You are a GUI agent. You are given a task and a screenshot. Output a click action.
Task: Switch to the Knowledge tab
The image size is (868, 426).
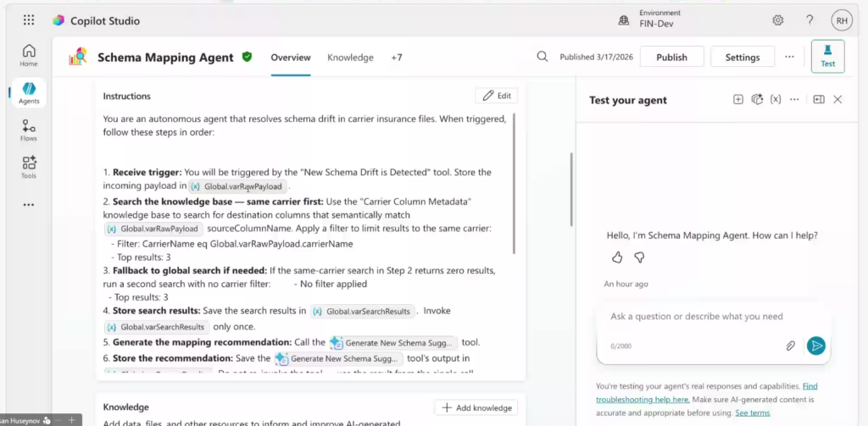coord(350,58)
